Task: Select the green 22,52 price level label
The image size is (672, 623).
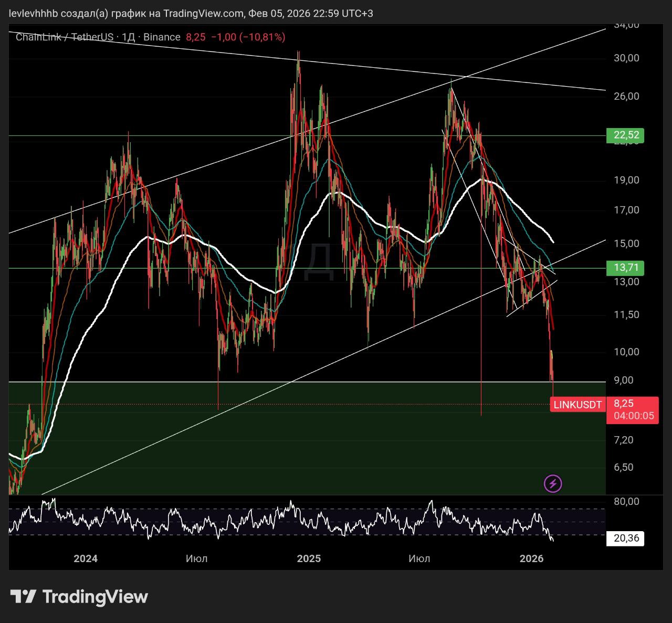Action: (x=625, y=135)
